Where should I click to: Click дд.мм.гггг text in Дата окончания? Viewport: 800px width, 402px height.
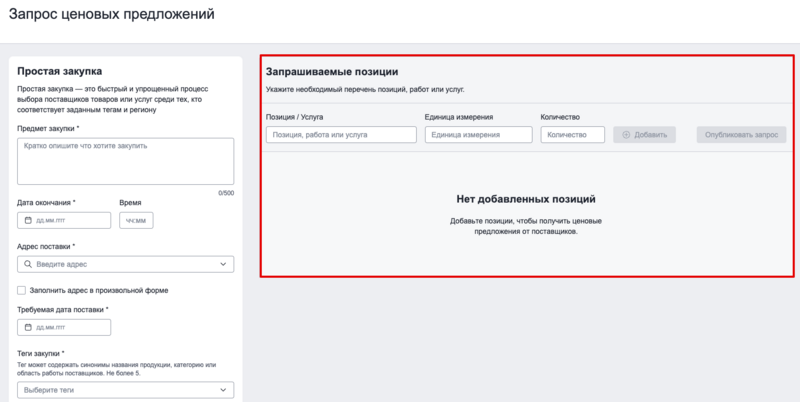52,221
